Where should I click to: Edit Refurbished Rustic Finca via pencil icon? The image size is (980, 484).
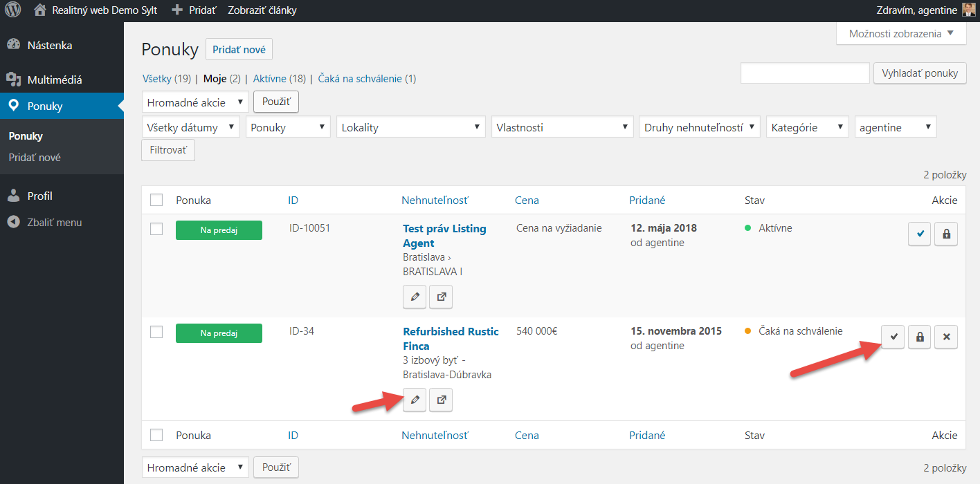[415, 400]
